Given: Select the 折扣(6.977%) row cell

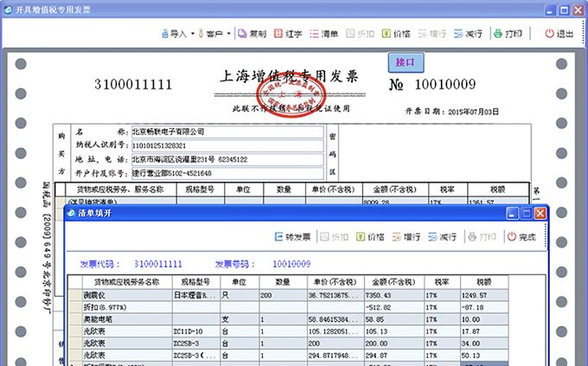Looking at the screenshot, I should pos(127,307).
